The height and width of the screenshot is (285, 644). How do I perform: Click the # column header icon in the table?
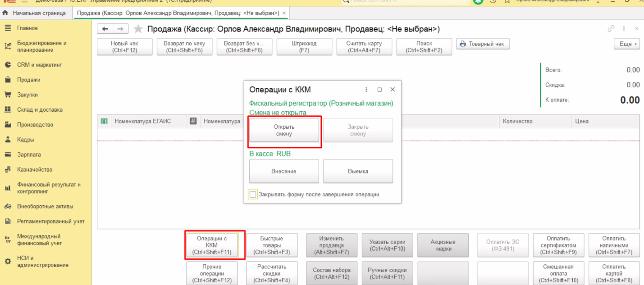click(x=193, y=121)
